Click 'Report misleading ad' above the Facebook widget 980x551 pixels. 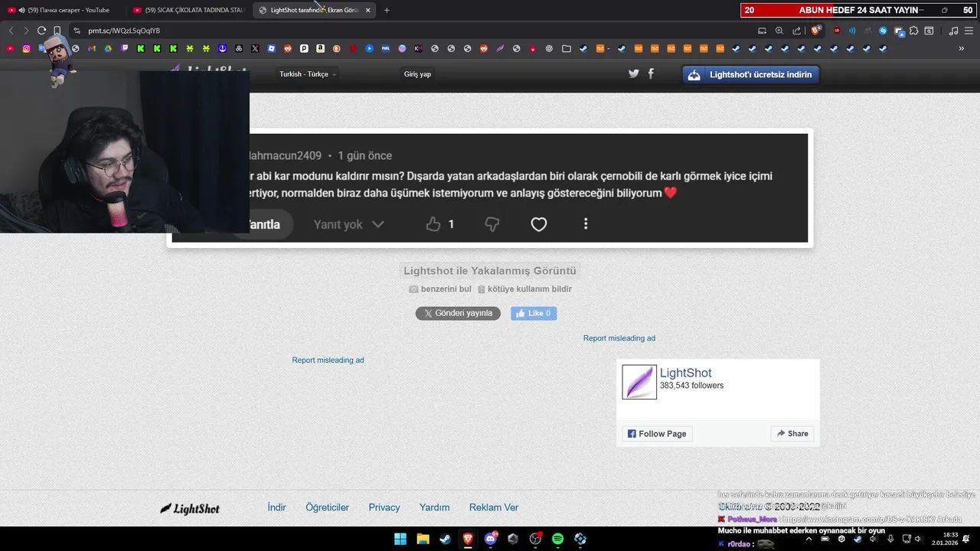click(619, 338)
